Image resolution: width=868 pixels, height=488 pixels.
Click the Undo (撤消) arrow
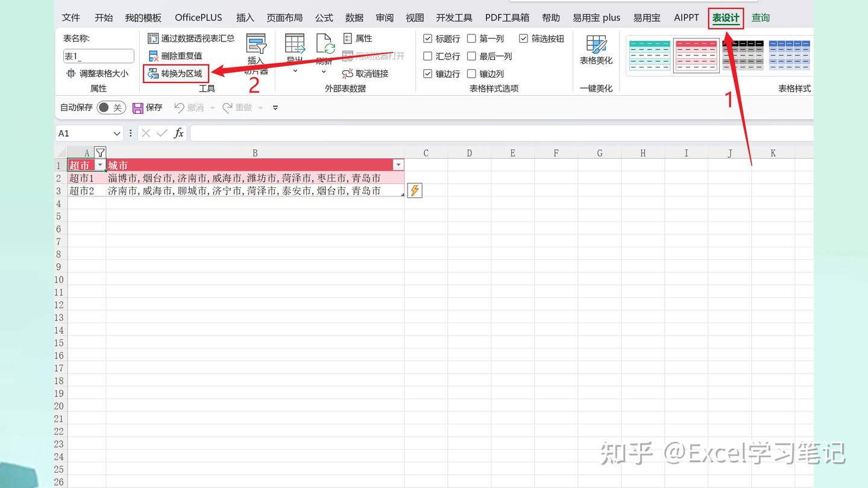[x=179, y=108]
